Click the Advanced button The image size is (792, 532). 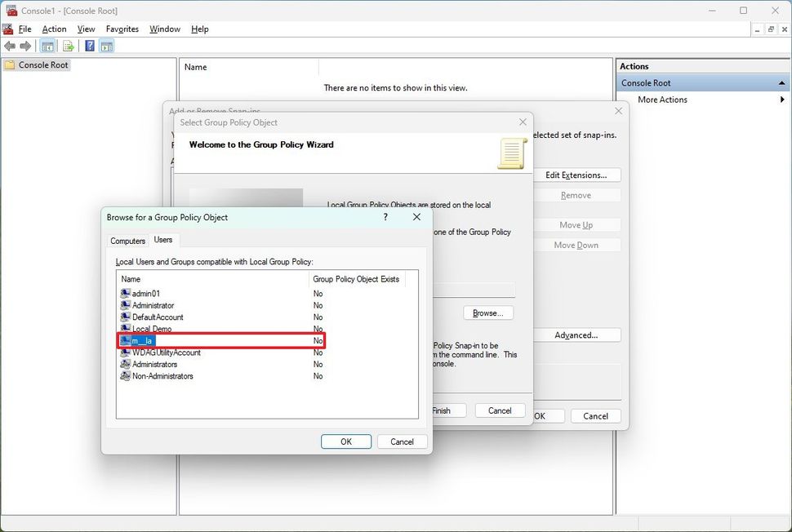pyautogui.click(x=577, y=335)
